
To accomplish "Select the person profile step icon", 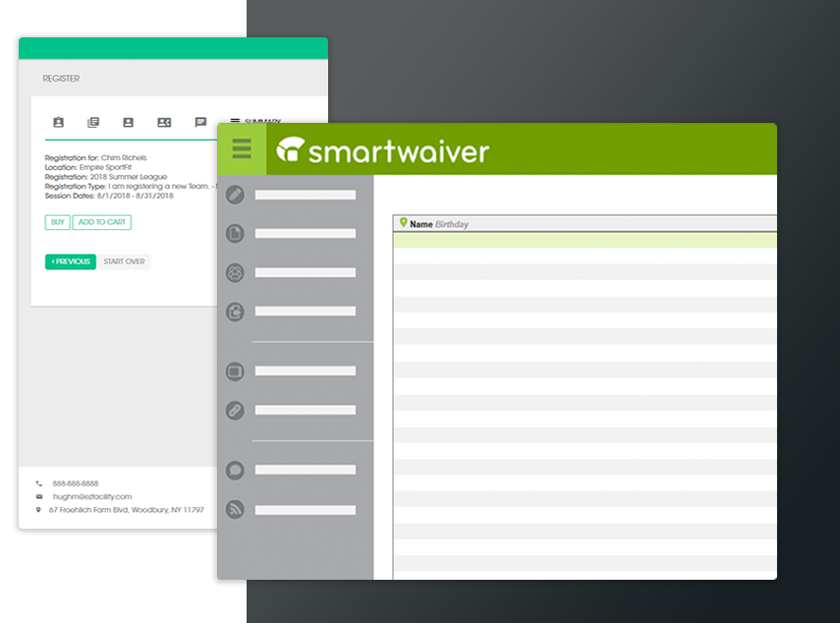I will (x=128, y=123).
